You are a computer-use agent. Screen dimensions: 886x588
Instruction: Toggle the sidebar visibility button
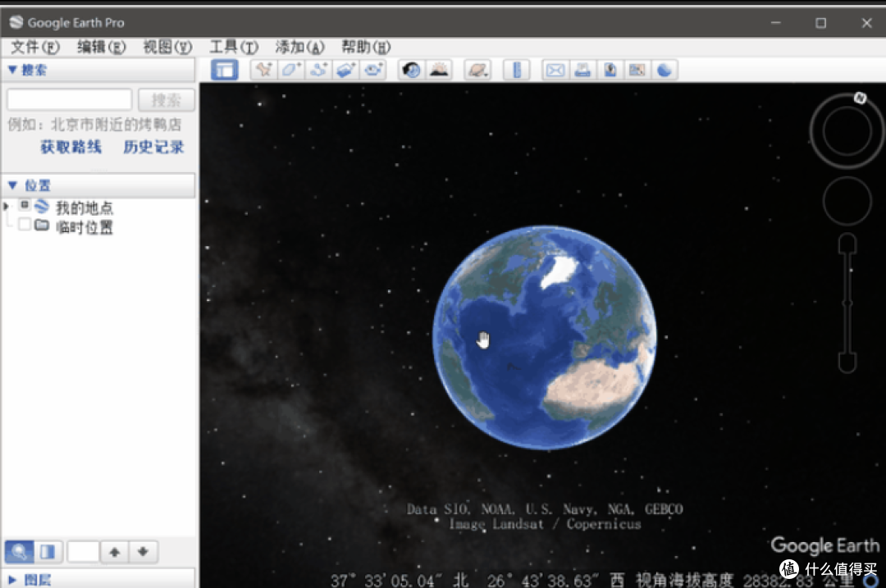(224, 70)
